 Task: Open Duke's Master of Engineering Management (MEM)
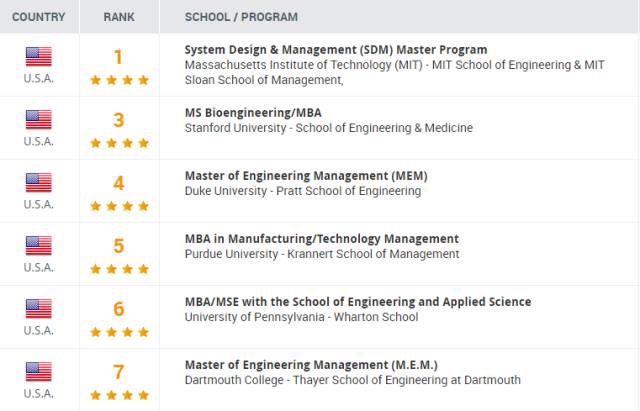[x=306, y=176]
